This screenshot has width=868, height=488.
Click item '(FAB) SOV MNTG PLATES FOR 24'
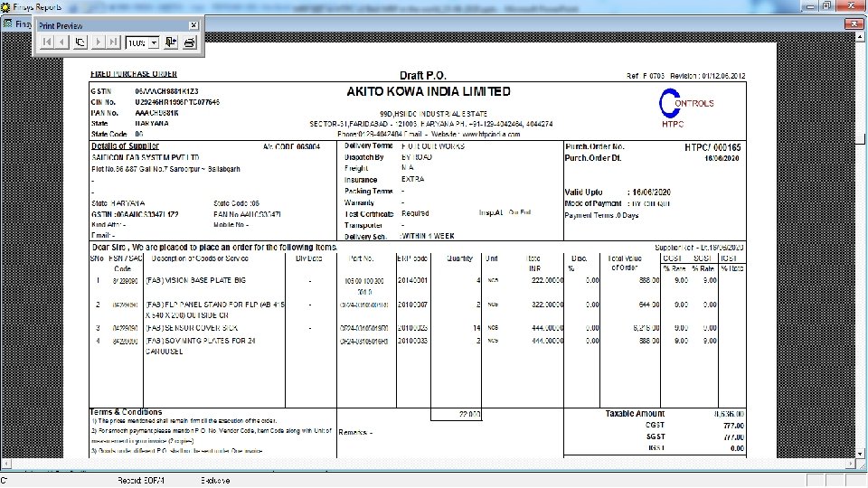tap(201, 341)
